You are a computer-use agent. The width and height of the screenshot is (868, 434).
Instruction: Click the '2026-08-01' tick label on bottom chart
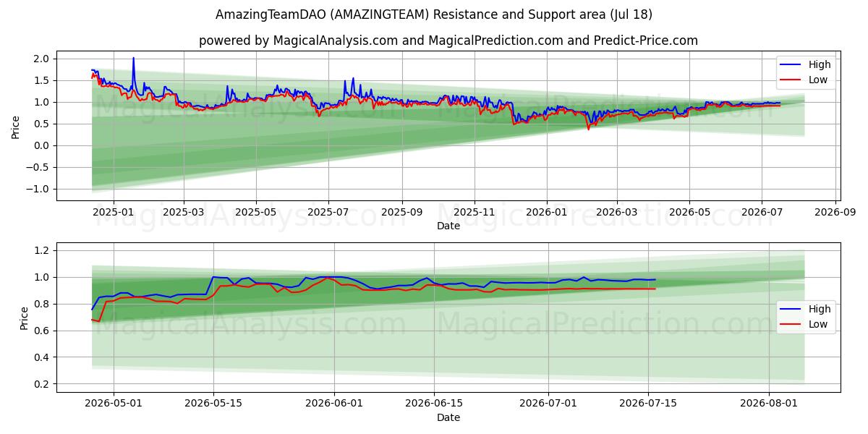click(769, 404)
